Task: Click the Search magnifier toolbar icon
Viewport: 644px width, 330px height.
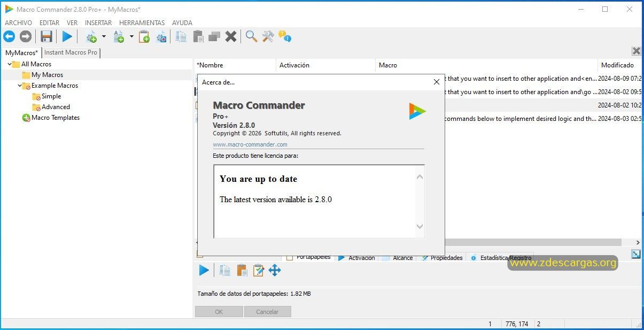Action: 251,36
